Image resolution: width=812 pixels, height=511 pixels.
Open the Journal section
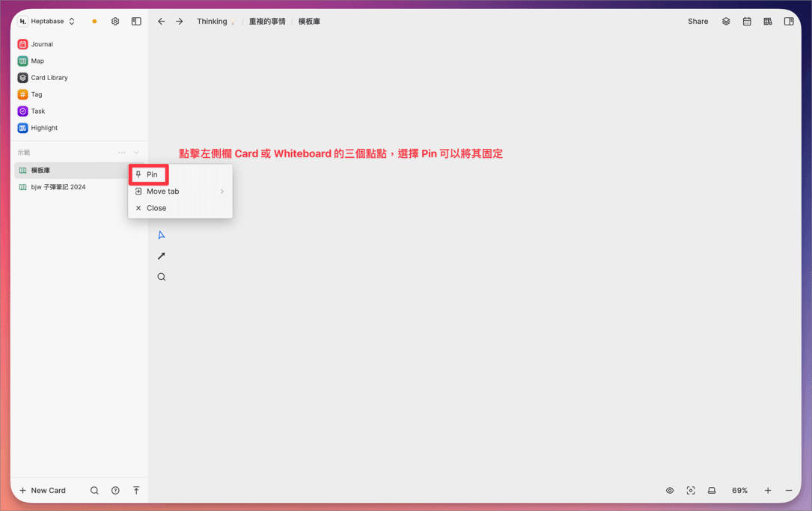point(35,44)
